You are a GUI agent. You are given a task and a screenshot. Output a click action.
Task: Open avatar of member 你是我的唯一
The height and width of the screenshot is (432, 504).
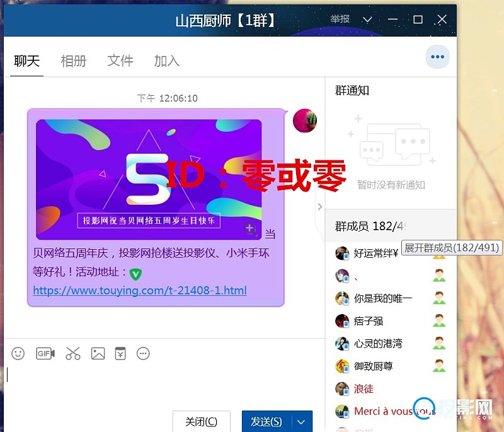(342, 298)
